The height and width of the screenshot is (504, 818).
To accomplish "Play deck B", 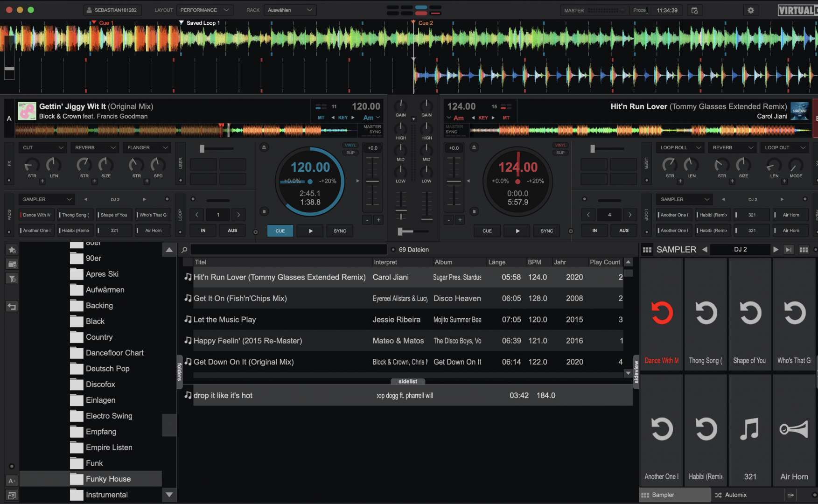I will pyautogui.click(x=517, y=231).
